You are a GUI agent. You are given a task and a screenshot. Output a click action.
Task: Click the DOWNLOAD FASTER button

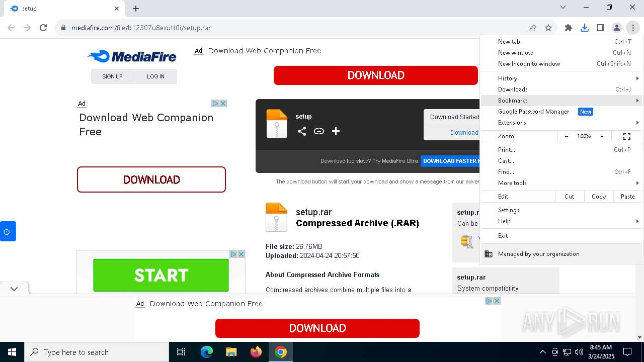pyautogui.click(x=450, y=161)
